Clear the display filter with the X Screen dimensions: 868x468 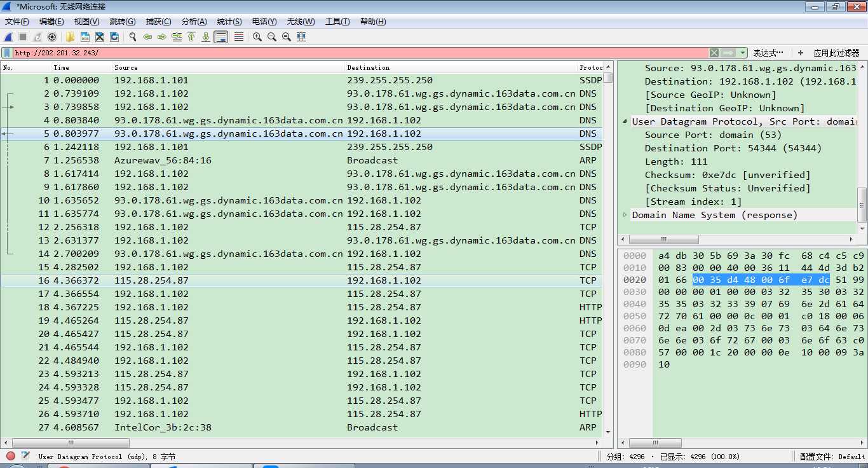714,53
